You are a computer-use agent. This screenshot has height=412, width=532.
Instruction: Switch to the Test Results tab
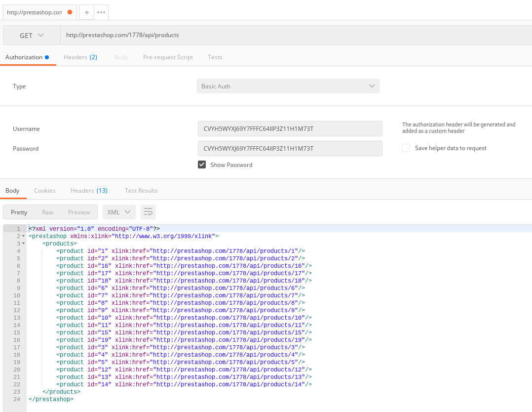(142, 190)
